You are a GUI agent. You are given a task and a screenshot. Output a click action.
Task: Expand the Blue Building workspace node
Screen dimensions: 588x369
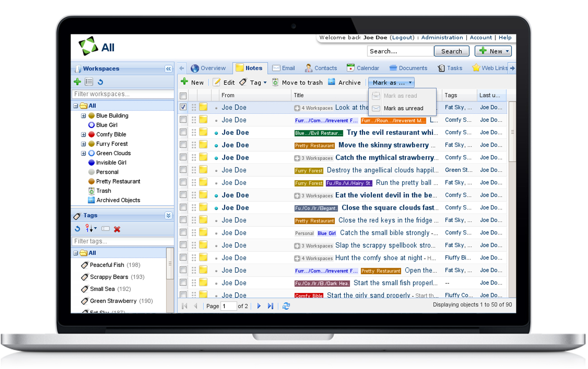pos(83,116)
